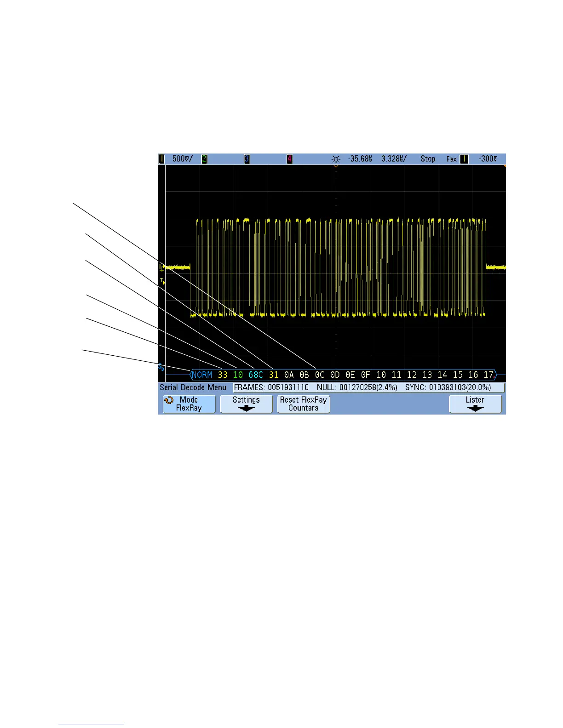Click decoded data byte 0B
The height and width of the screenshot is (728, 563).
(x=304, y=375)
